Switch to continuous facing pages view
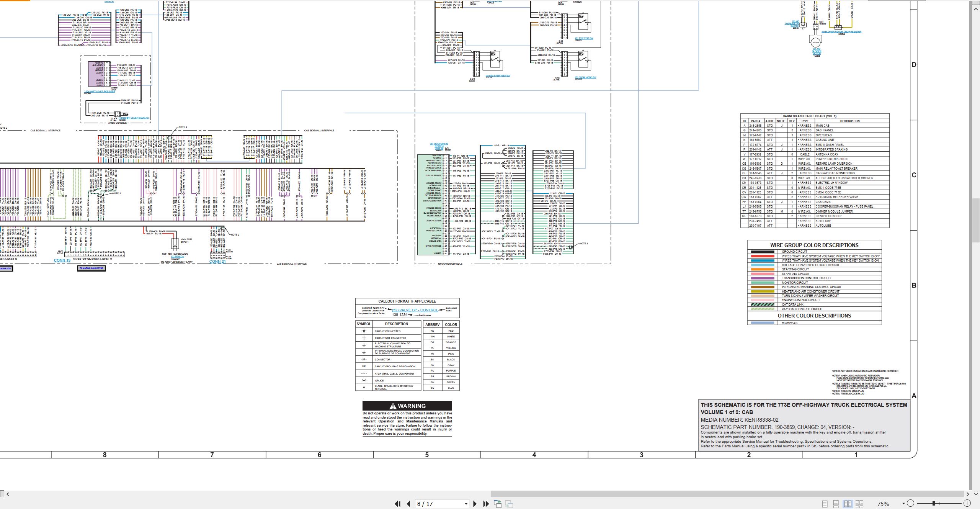This screenshot has width=980, height=509. click(859, 504)
